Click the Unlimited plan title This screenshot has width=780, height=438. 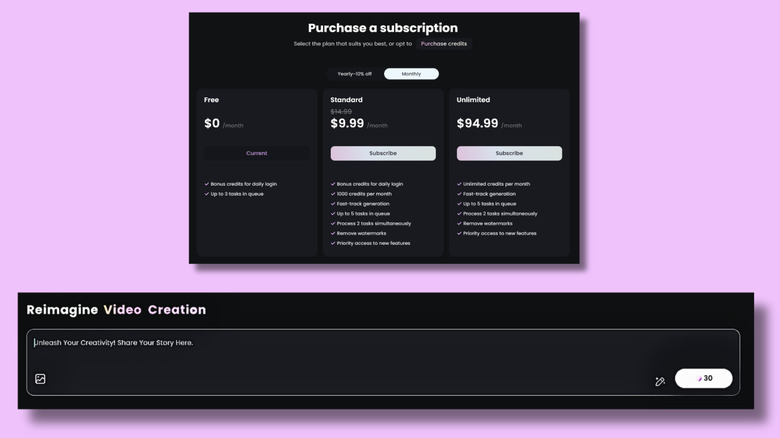[473, 100]
